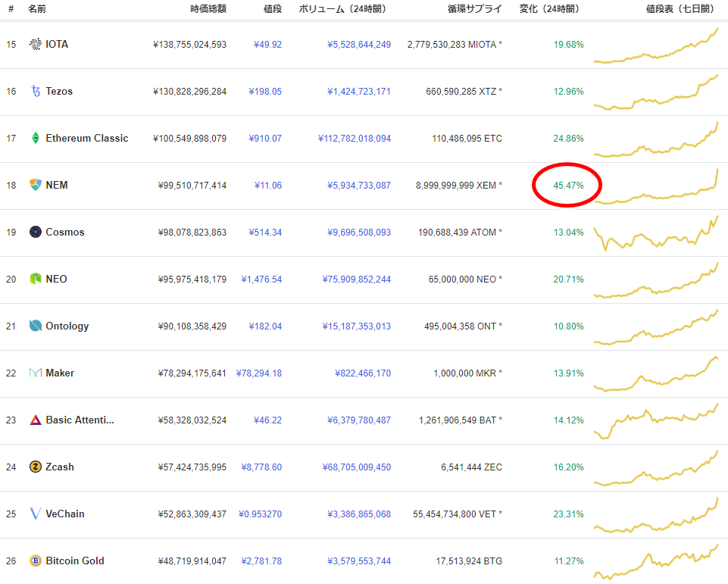
Task: Open Cosmos seven-day price chart
Action: [x=655, y=233]
